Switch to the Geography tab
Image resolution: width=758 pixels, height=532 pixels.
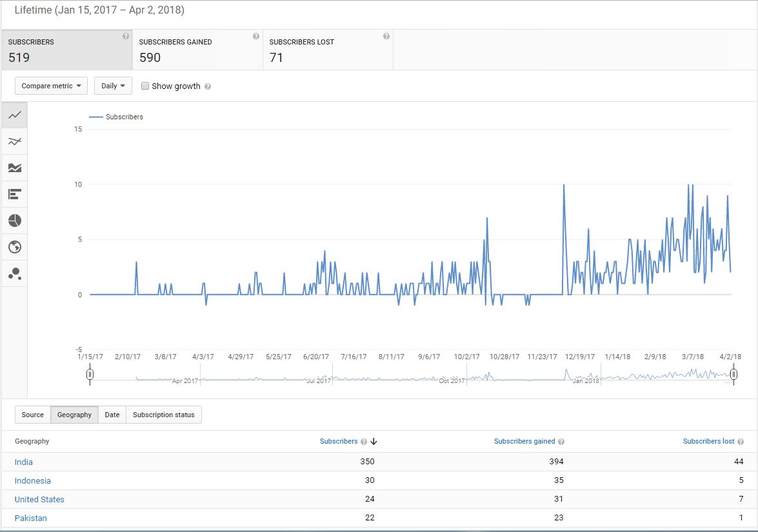74,415
